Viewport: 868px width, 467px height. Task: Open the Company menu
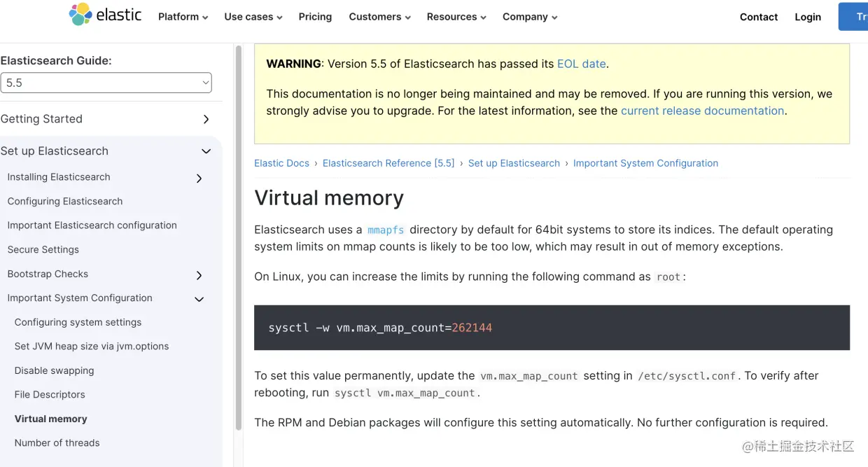click(530, 17)
